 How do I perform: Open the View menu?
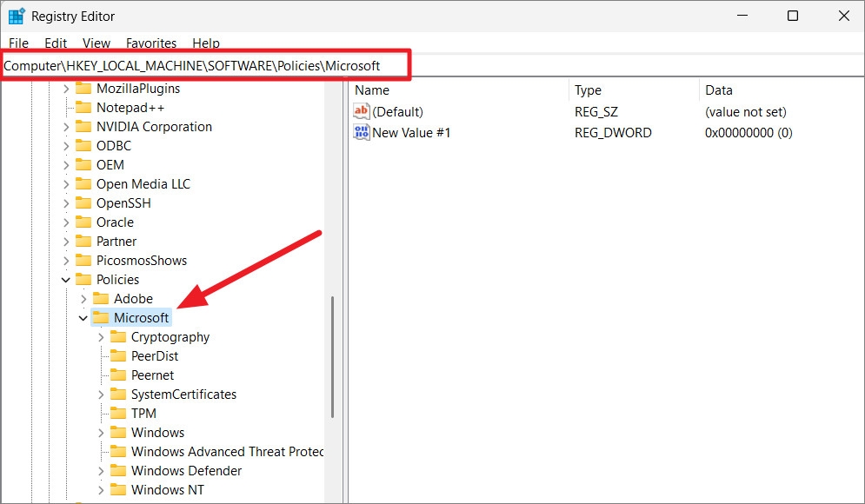(x=96, y=43)
